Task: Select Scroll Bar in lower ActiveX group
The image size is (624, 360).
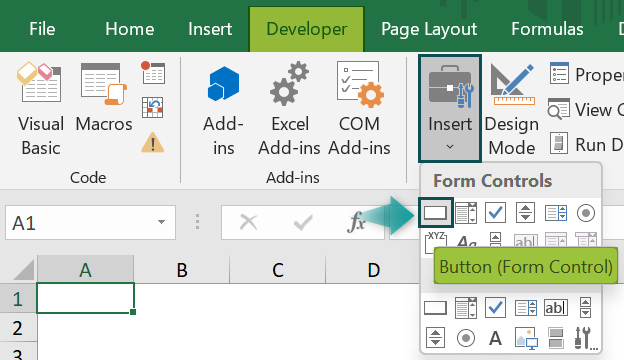Action: [x=585, y=308]
